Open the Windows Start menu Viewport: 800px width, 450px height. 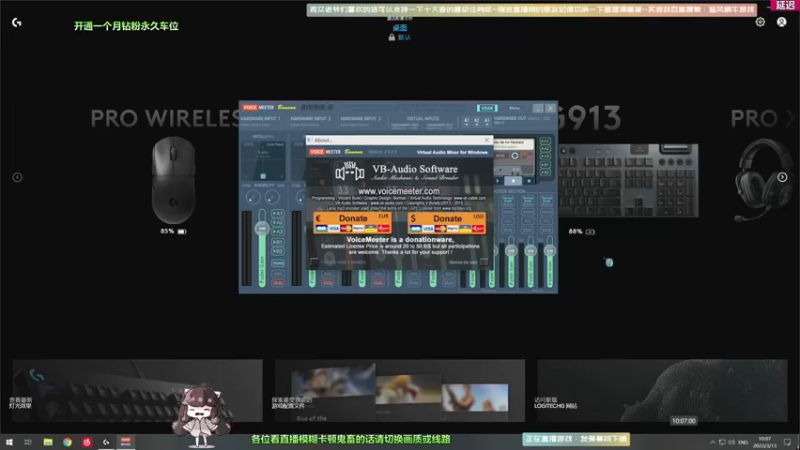tap(9, 442)
